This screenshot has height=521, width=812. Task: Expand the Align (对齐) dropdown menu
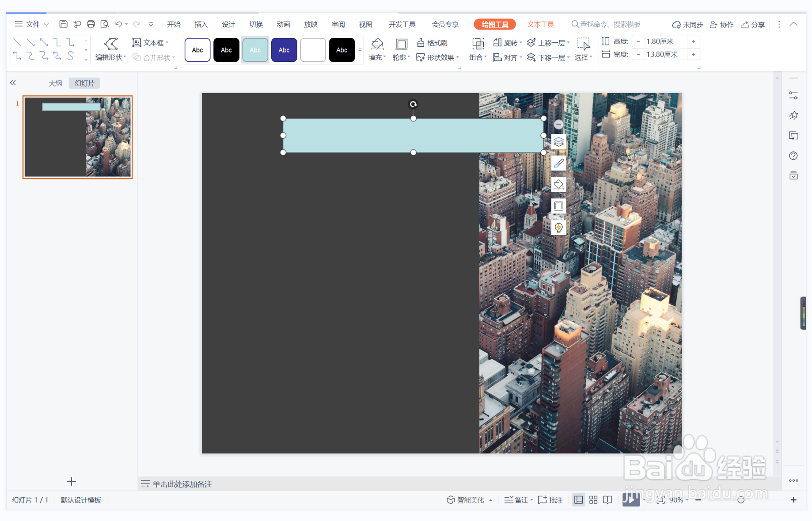[x=508, y=57]
